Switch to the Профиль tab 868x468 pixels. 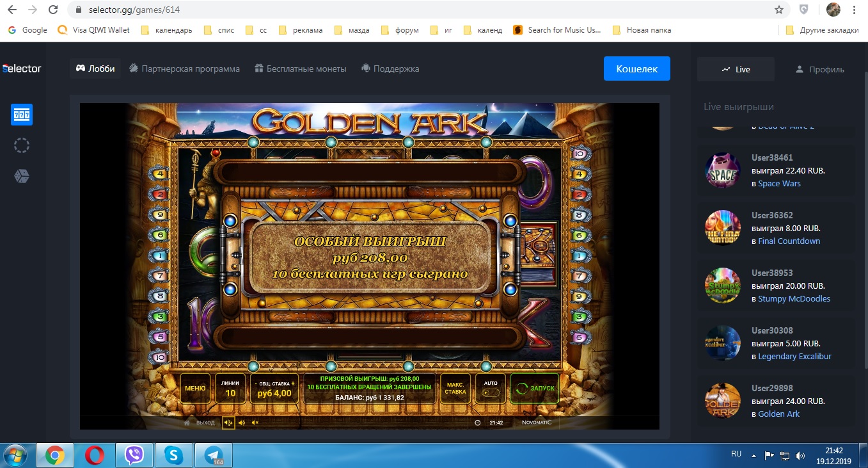tap(819, 69)
